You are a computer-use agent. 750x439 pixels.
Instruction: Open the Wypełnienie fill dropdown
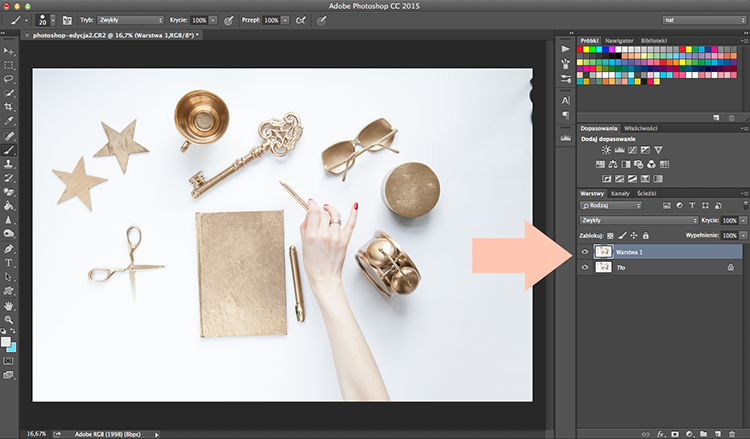(x=743, y=235)
